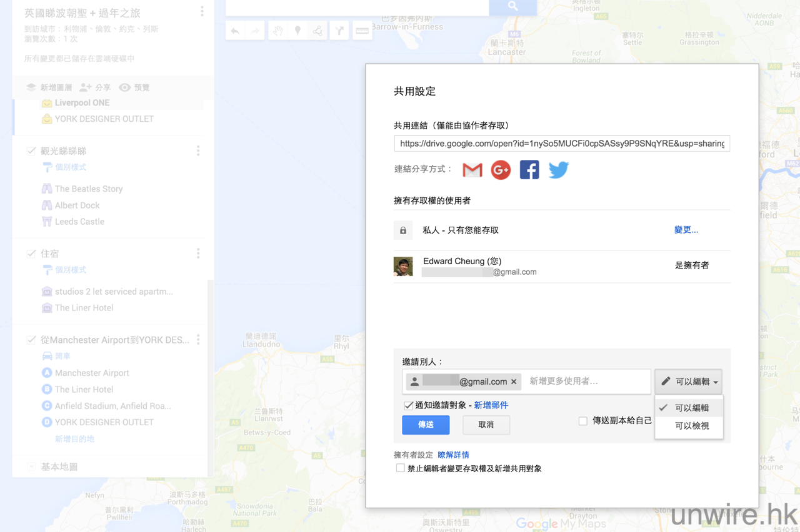Enable 禁止編輯者變更存取權 checkbox
The image size is (800, 532).
pyautogui.click(x=400, y=468)
